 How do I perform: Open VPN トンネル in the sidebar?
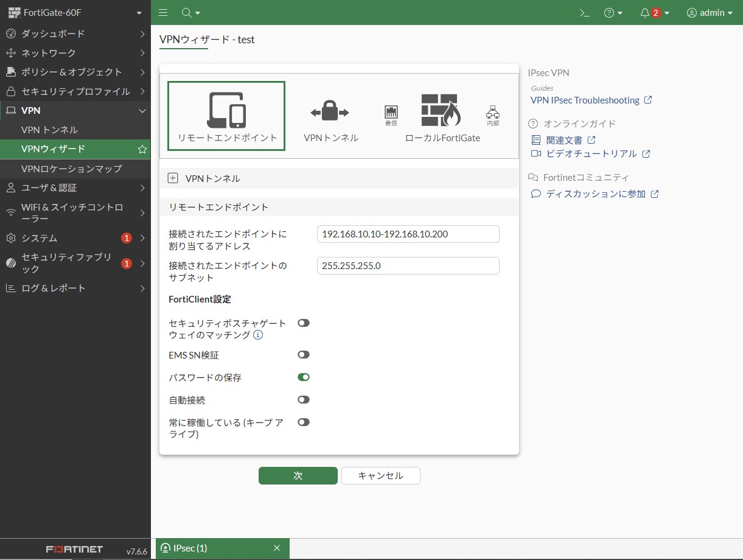(x=49, y=130)
